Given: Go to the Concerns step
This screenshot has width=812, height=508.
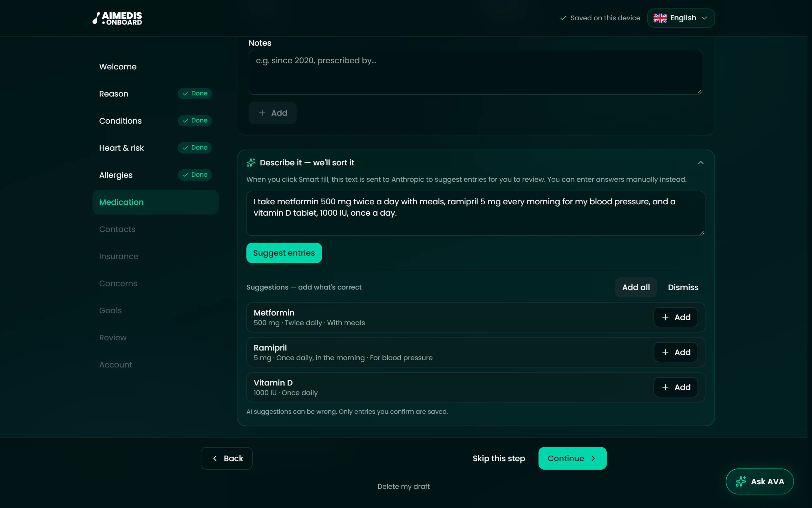Looking at the screenshot, I should tap(155, 283).
